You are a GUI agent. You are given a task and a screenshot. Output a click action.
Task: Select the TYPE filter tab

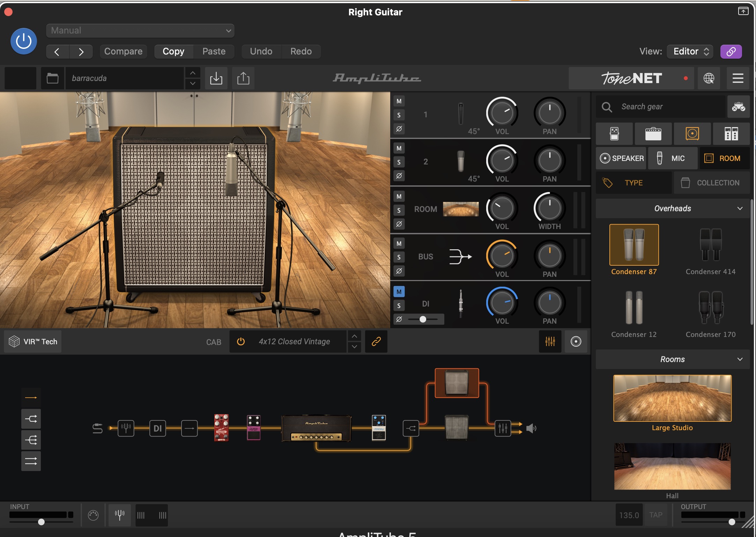pyautogui.click(x=634, y=183)
